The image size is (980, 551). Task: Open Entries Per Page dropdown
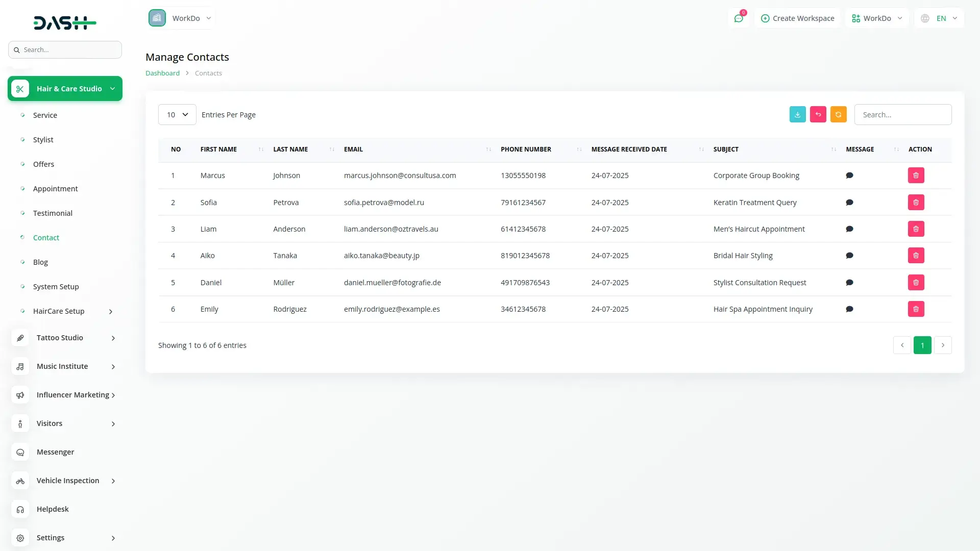(177, 115)
